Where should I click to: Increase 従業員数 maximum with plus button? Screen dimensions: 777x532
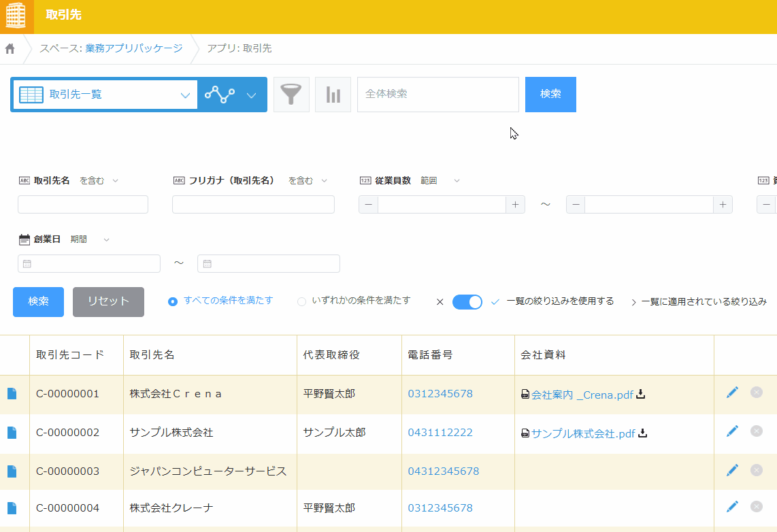click(x=723, y=205)
